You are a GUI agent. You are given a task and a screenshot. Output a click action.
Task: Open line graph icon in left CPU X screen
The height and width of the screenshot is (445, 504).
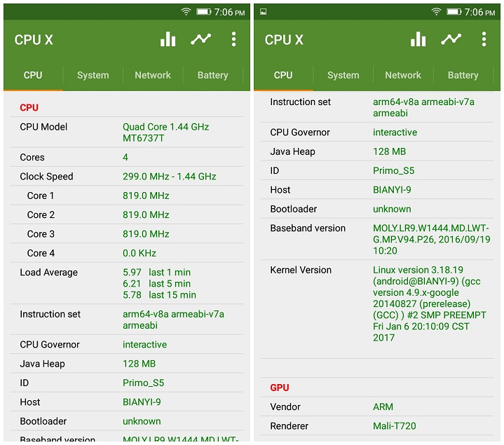(201, 39)
